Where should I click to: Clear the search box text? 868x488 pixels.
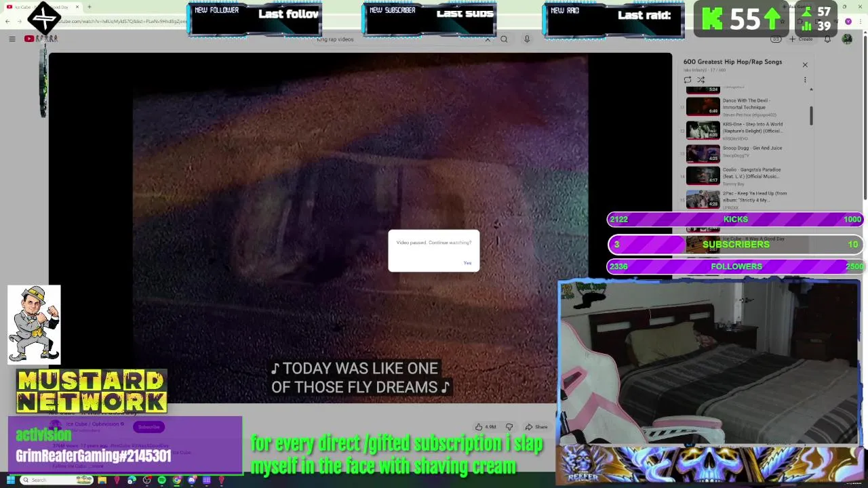coord(487,39)
